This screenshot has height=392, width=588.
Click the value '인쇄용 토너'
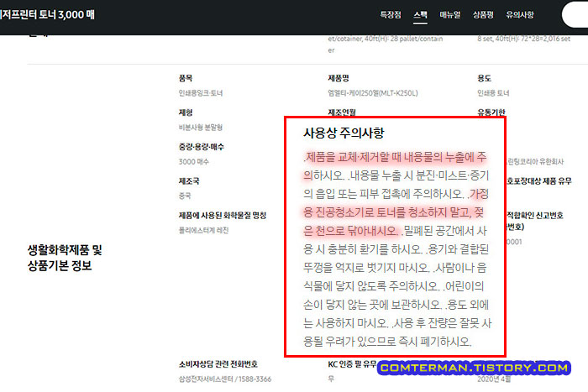tap(493, 93)
